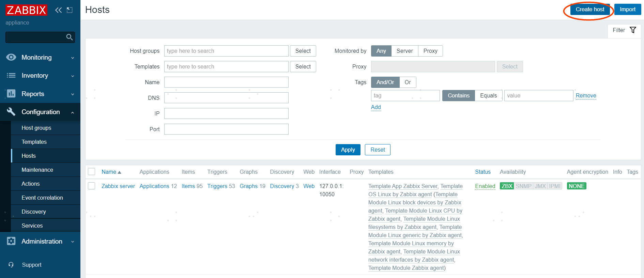Click the Support headset icon
Image resolution: width=644 pixels, height=278 pixels.
[x=11, y=265]
